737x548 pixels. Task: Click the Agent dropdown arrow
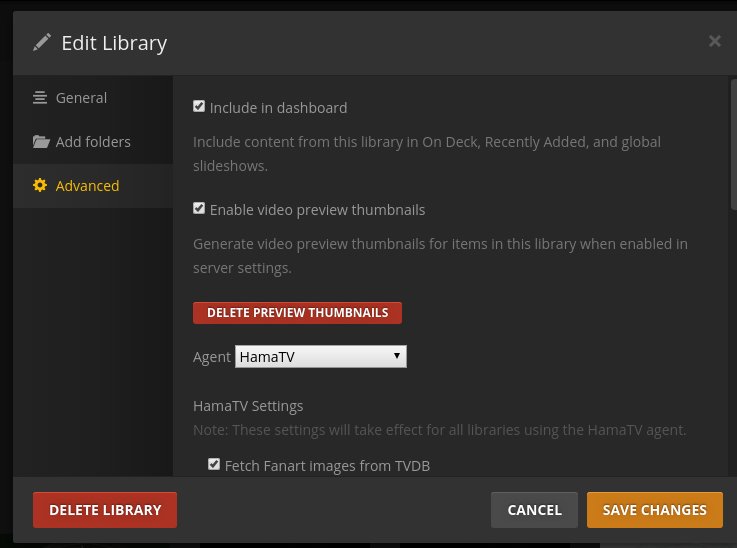pos(397,356)
